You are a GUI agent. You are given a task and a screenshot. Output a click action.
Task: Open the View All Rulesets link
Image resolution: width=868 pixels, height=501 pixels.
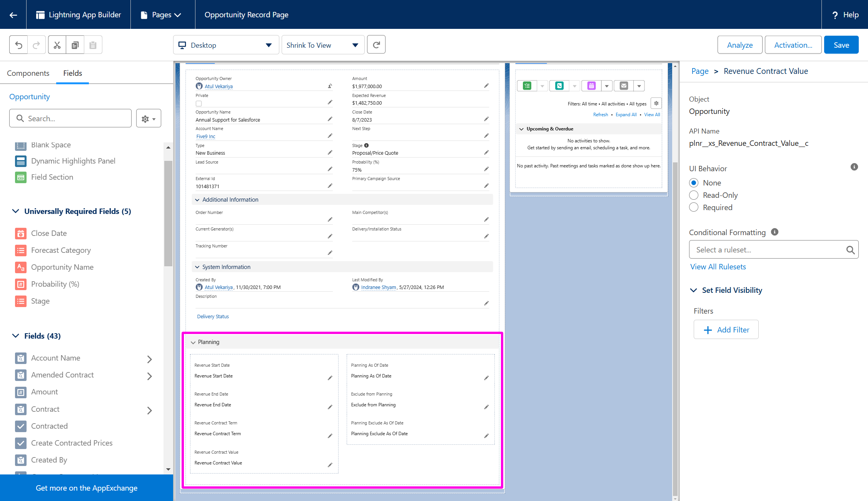718,267
